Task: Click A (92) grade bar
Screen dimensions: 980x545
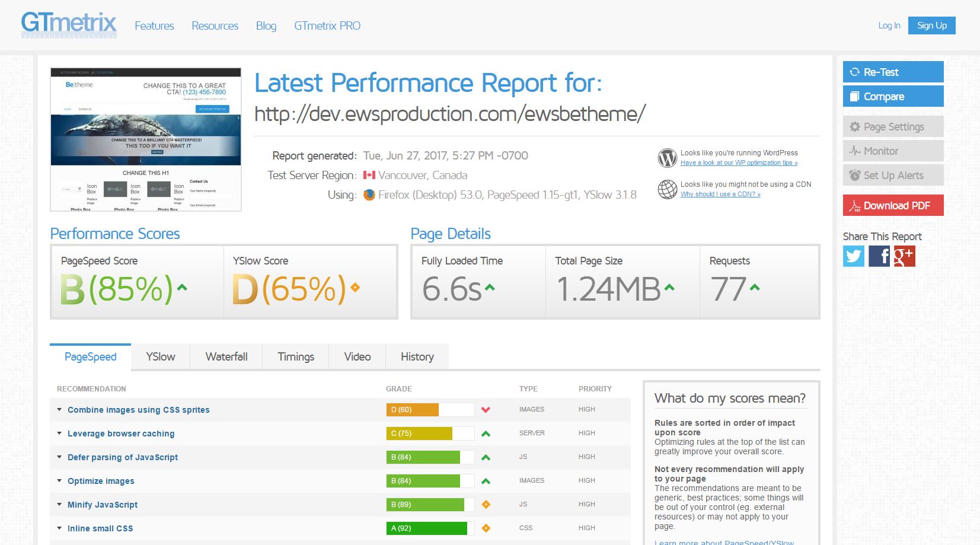Action: (430, 528)
